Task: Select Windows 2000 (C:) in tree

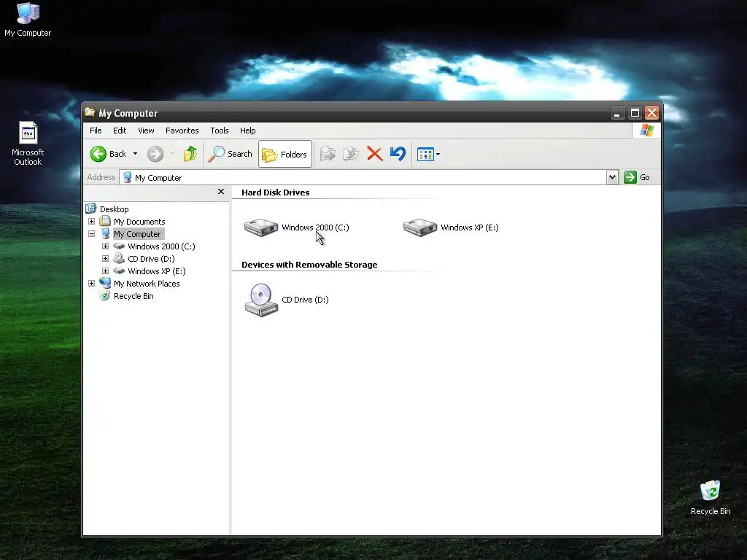Action: click(x=161, y=246)
